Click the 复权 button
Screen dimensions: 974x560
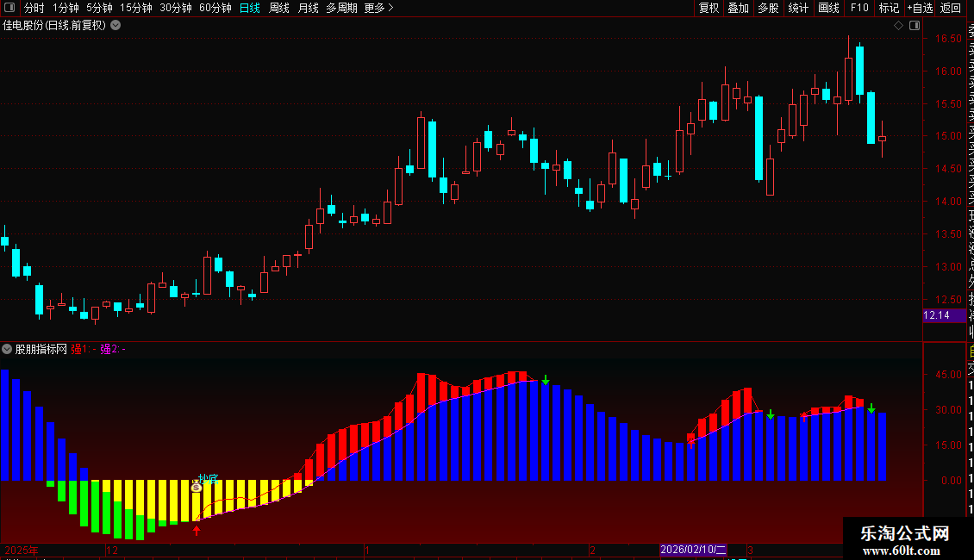(709, 8)
